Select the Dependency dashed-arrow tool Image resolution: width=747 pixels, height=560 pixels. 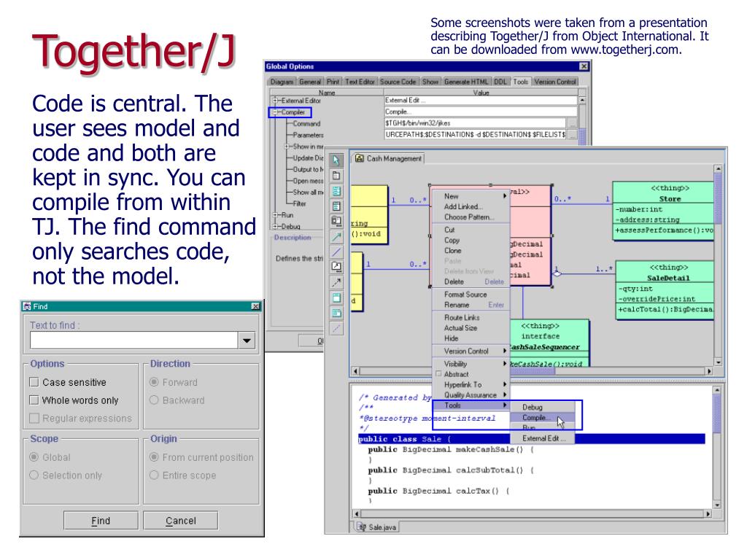click(336, 282)
